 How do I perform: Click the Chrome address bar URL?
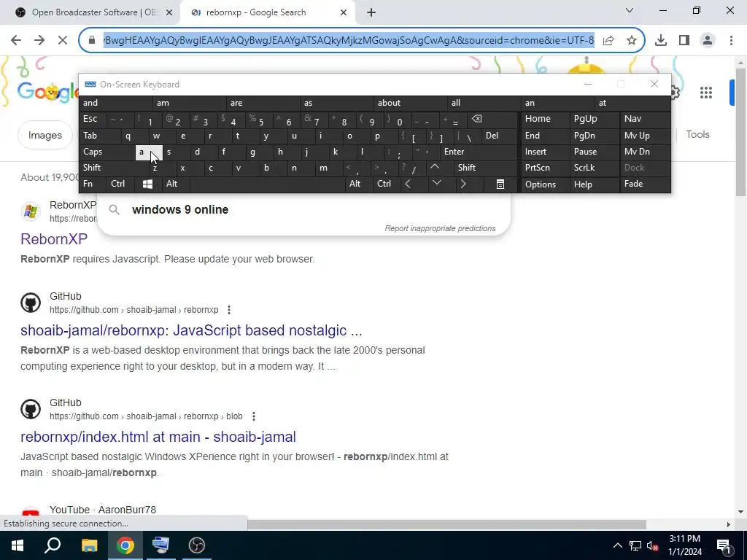[349, 41]
